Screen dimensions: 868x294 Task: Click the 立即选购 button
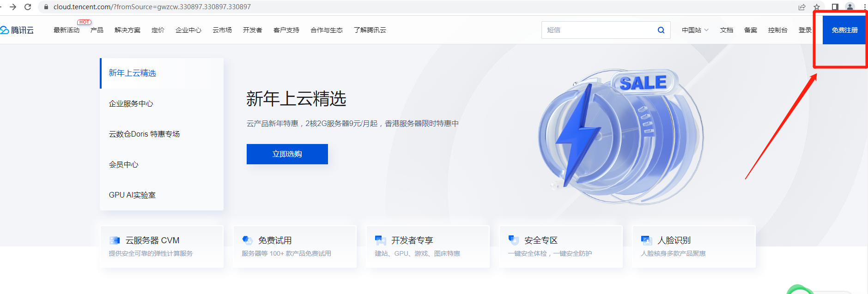(287, 154)
